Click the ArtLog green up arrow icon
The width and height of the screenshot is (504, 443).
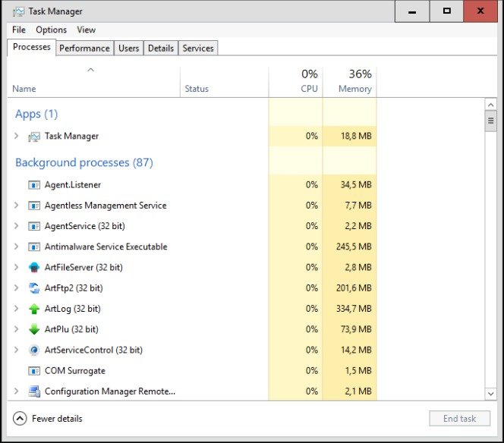point(34,309)
